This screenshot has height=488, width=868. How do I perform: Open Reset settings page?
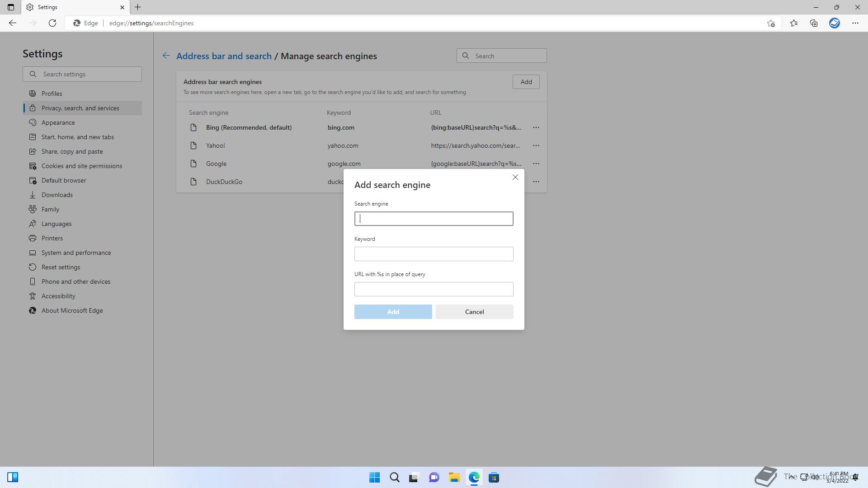(82, 267)
